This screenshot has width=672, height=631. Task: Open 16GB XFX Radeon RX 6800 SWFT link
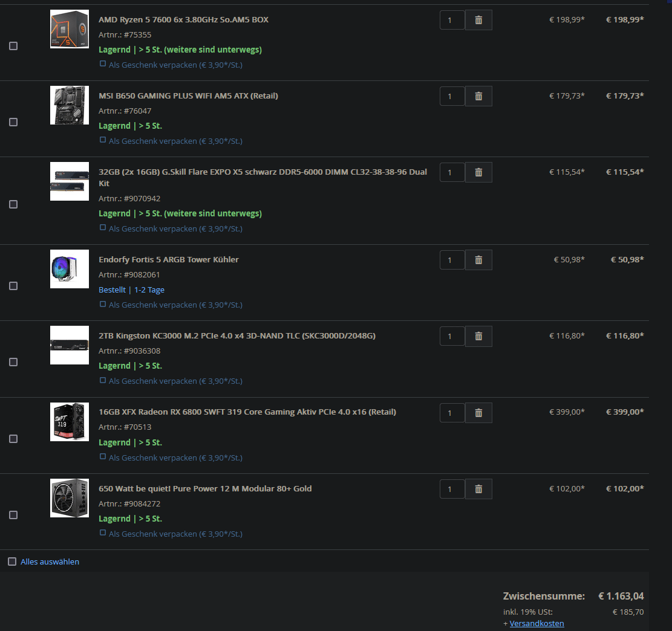247,412
